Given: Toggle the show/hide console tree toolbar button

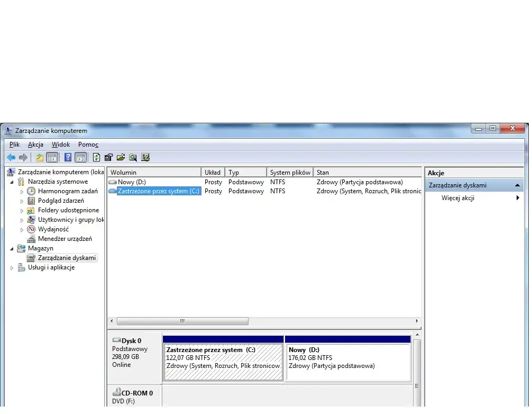Looking at the screenshot, I should [52, 157].
